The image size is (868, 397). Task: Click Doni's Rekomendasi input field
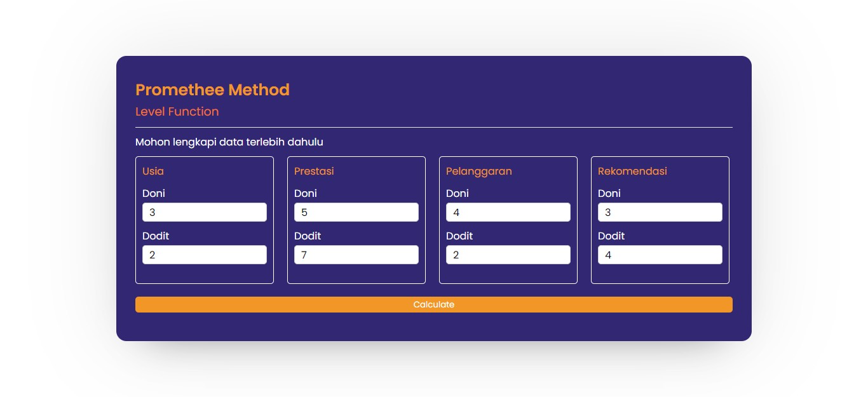(660, 212)
